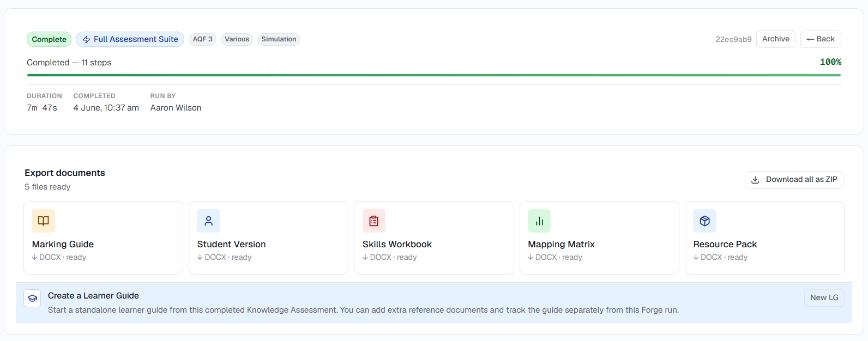Click the download icon beside Download all as ZIP
The image size is (868, 341).
755,180
